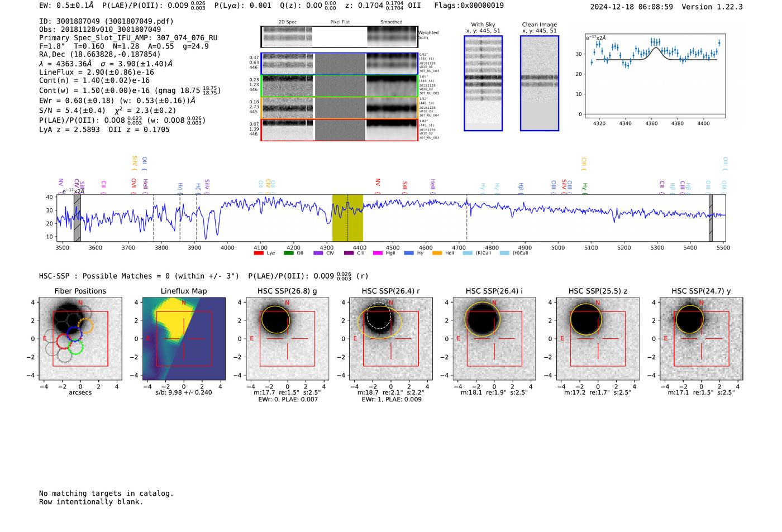
Task: Open the Lineflux Map cutout
Action: [x=184, y=339]
